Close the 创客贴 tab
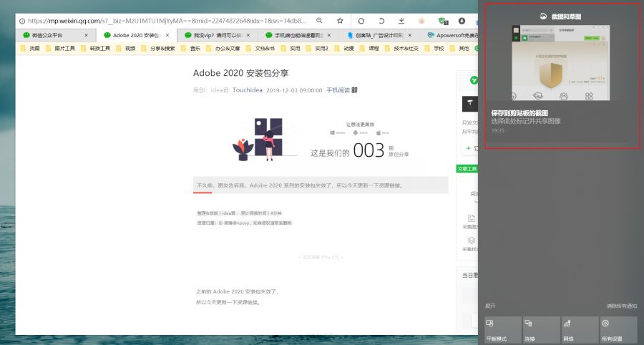 (410, 35)
